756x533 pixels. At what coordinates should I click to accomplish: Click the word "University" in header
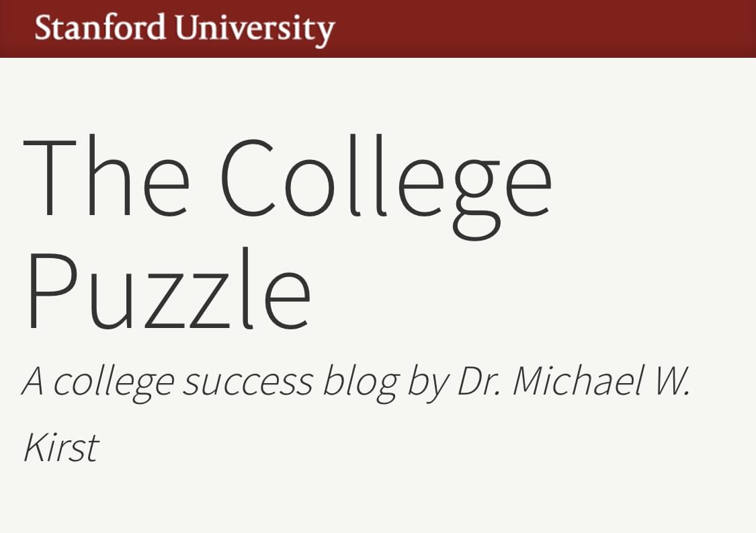(255, 30)
